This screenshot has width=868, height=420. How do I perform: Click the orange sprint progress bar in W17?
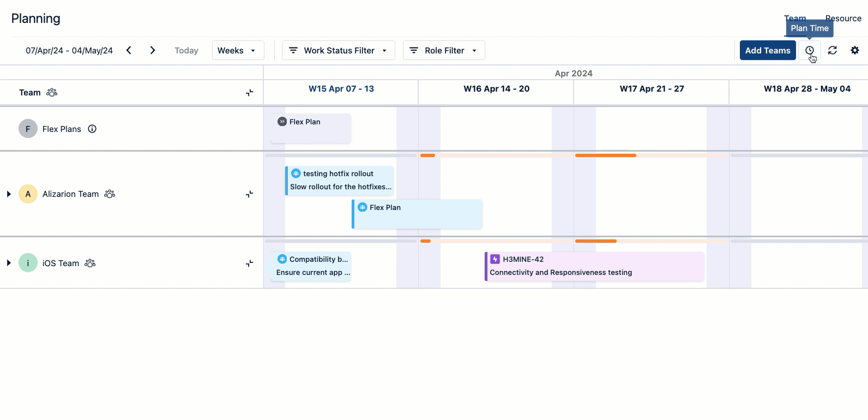coord(605,155)
